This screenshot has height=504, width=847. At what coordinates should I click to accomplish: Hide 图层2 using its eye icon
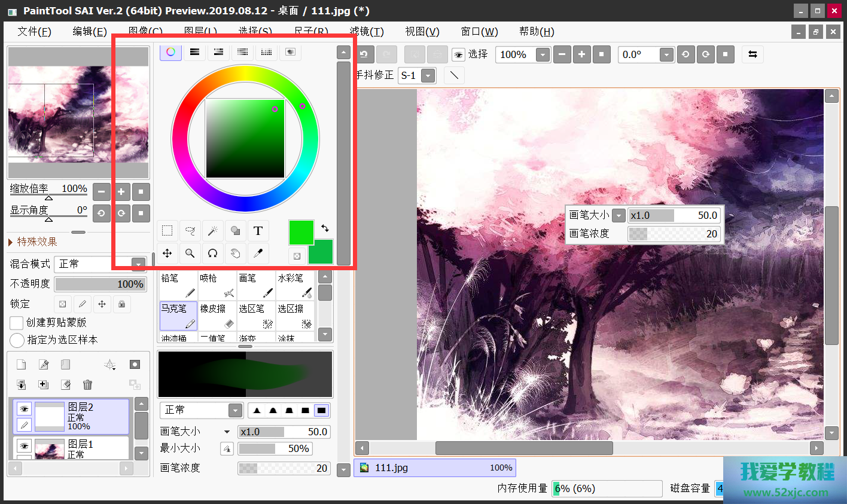(24, 409)
